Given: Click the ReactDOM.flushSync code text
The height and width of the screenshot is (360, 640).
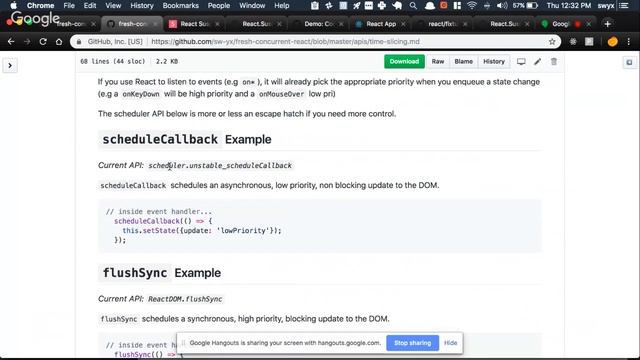Looking at the screenshot, I should [x=185, y=299].
